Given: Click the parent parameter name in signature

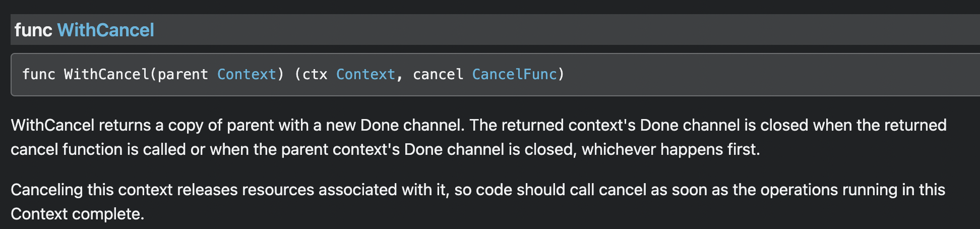Looking at the screenshot, I should pyautogui.click(x=182, y=74).
